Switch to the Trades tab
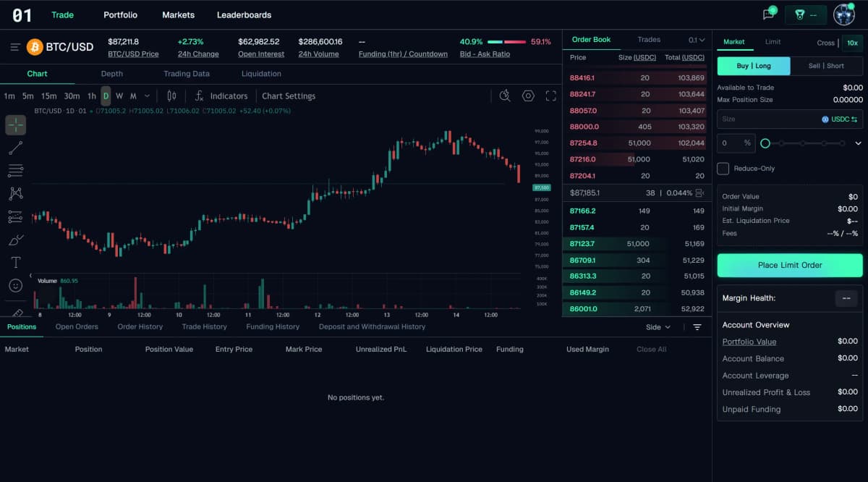Image resolution: width=868 pixels, height=482 pixels. coord(649,40)
